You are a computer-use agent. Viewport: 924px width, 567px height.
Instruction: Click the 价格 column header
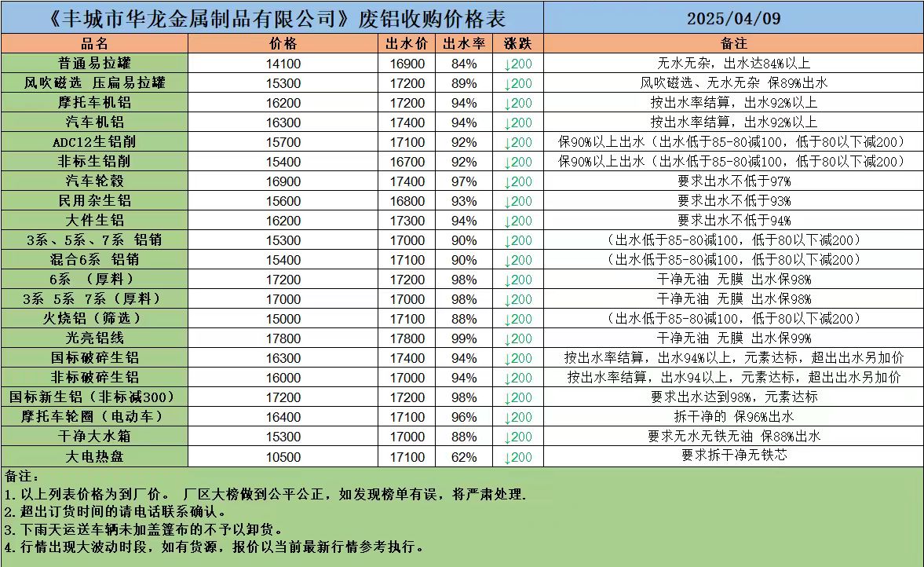(x=283, y=44)
